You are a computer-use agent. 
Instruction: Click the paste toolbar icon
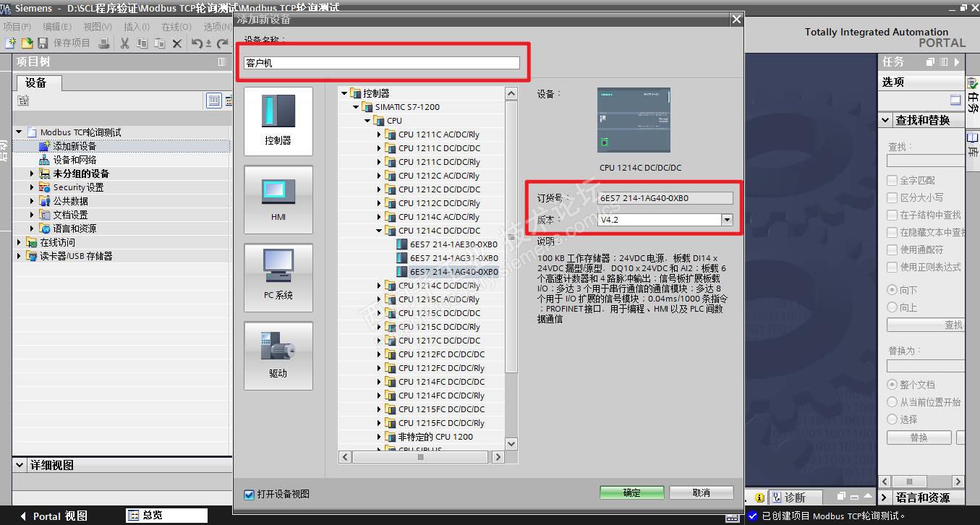(161, 43)
